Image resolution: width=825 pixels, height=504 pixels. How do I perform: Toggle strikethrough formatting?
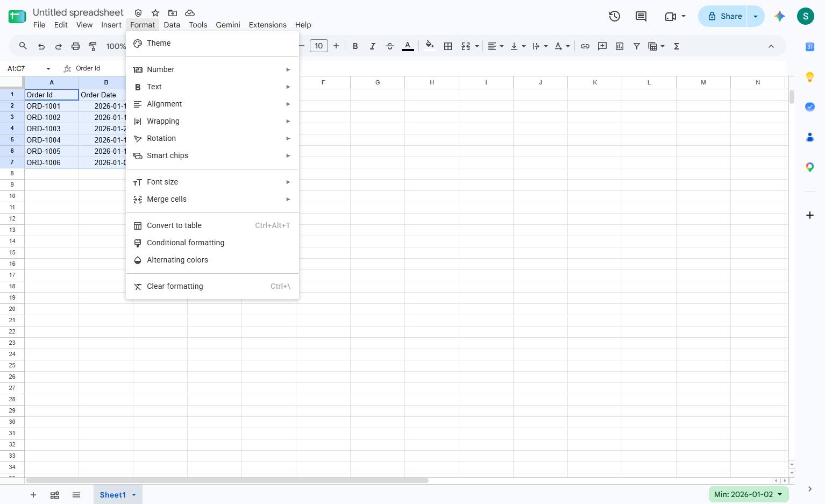pyautogui.click(x=390, y=46)
